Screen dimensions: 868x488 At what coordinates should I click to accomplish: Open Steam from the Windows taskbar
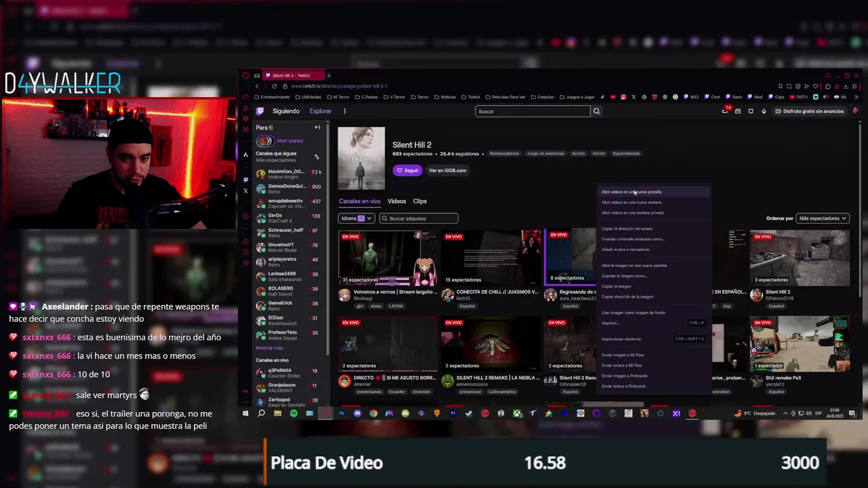(469, 413)
